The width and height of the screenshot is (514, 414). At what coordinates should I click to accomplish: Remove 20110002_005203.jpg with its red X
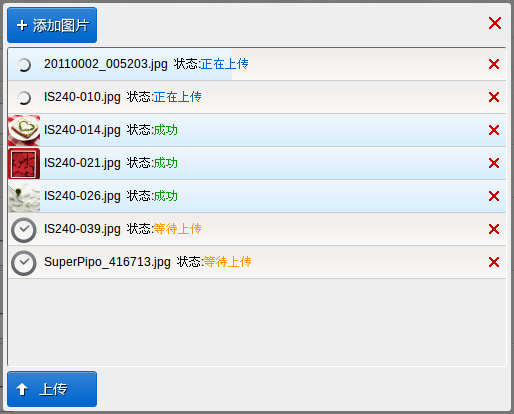[x=494, y=64]
